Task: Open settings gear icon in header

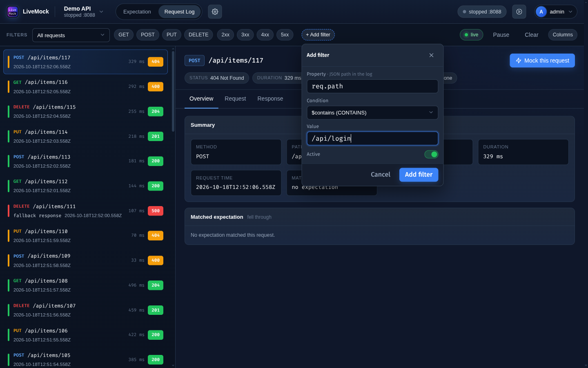Action: point(215,12)
